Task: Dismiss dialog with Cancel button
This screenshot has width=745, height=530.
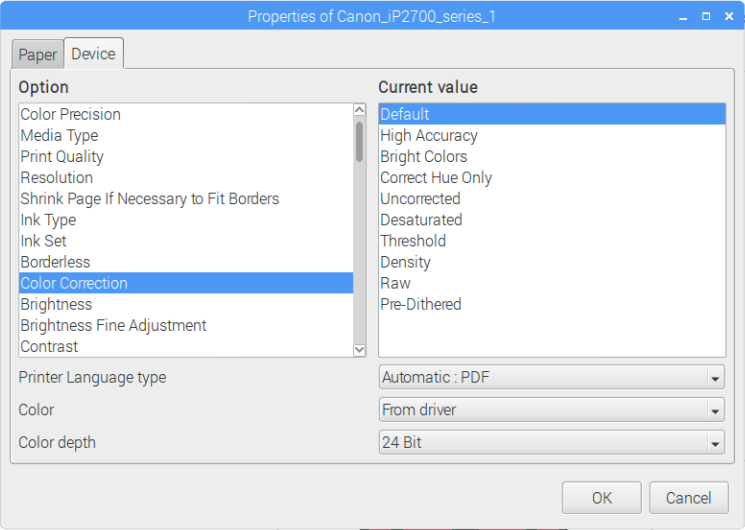Action: (688, 498)
